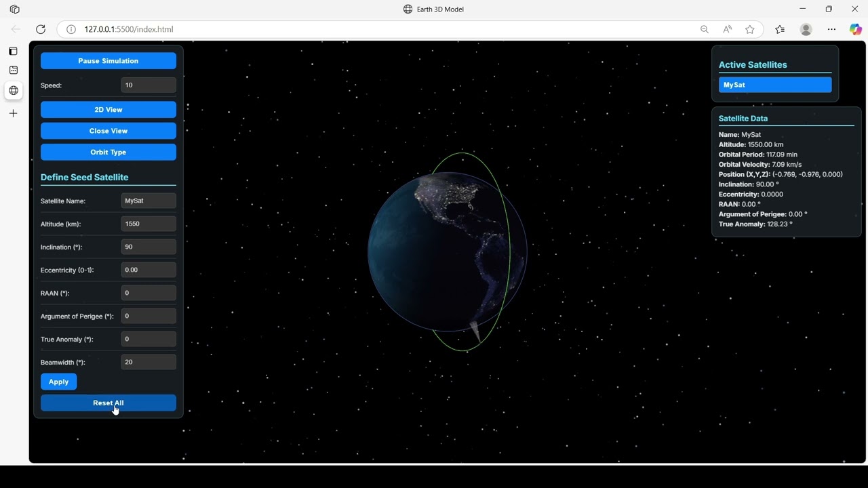Click 'Orbital Velocity: 7.09 km/s' row

pyautogui.click(x=760, y=165)
